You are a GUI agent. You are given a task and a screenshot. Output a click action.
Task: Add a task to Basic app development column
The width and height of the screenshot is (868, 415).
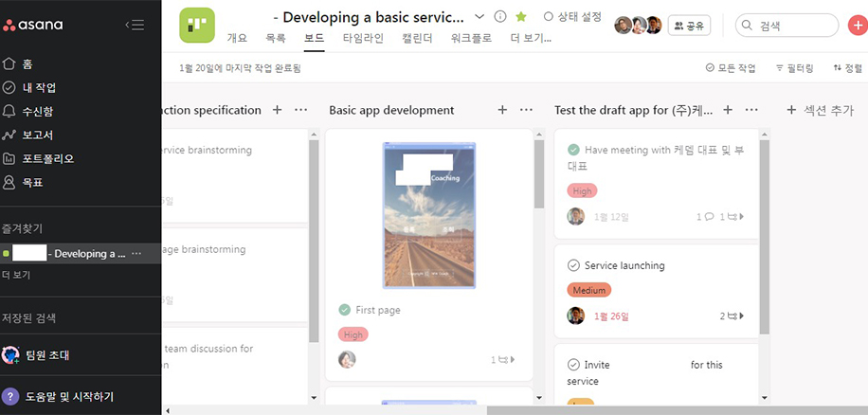(502, 110)
